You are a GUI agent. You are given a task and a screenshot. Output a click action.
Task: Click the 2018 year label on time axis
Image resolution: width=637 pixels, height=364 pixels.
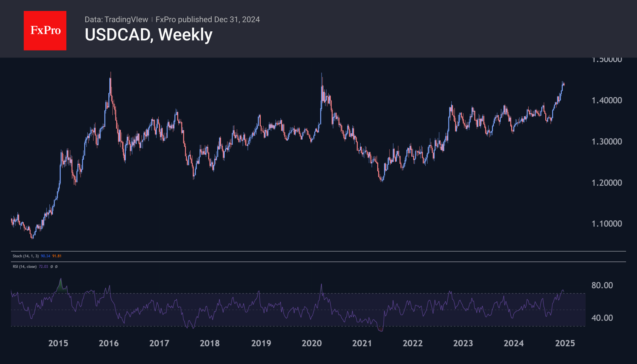click(210, 343)
